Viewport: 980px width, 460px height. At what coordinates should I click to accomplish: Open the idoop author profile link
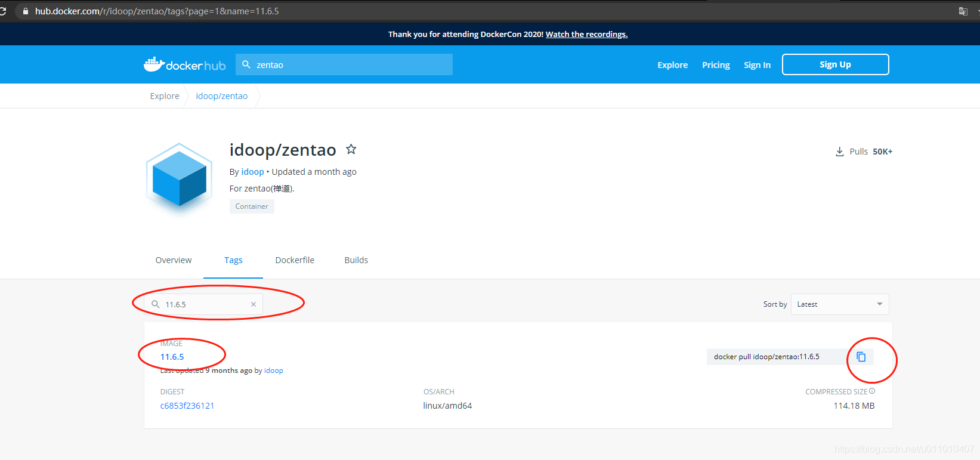click(252, 172)
